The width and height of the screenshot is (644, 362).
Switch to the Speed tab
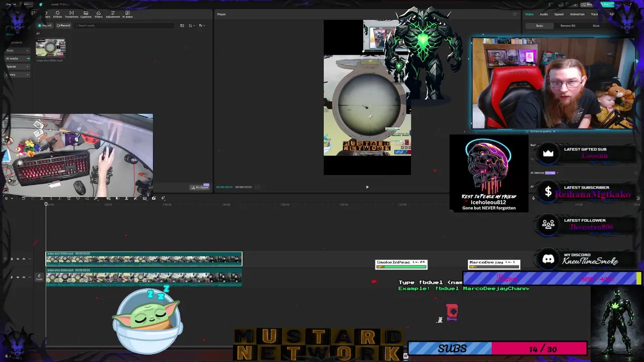pyautogui.click(x=559, y=14)
